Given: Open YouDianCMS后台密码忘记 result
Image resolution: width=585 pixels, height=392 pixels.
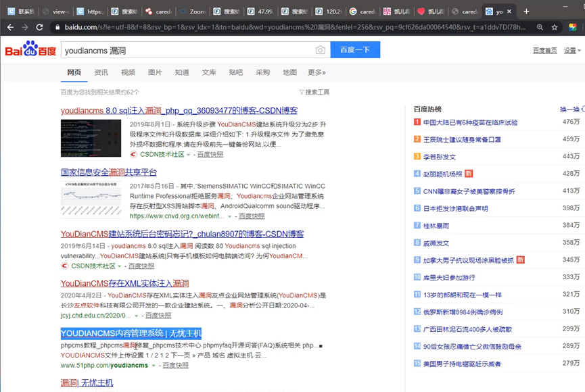Looking at the screenshot, I should click(182, 234).
